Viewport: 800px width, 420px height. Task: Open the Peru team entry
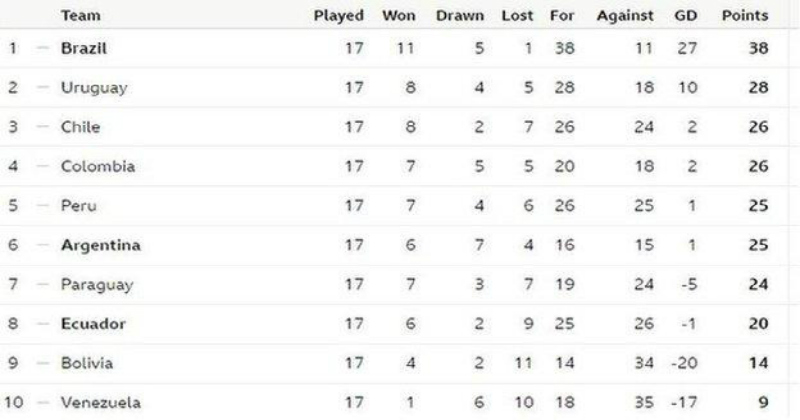(79, 206)
